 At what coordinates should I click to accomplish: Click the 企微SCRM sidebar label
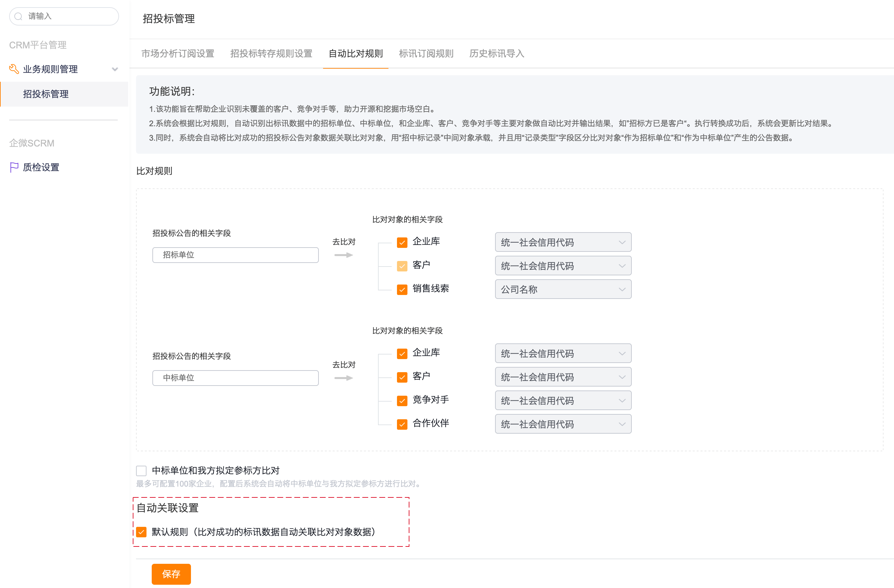pos(31,143)
